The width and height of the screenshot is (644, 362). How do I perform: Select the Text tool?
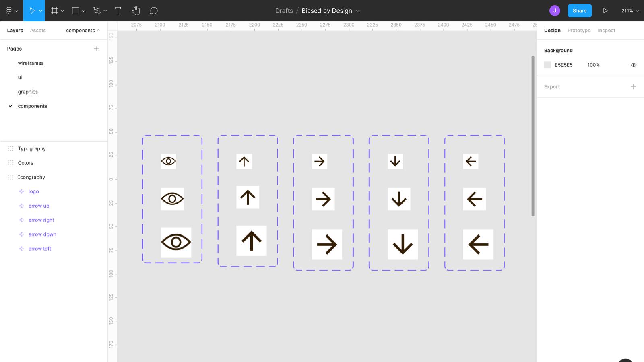coord(118,10)
